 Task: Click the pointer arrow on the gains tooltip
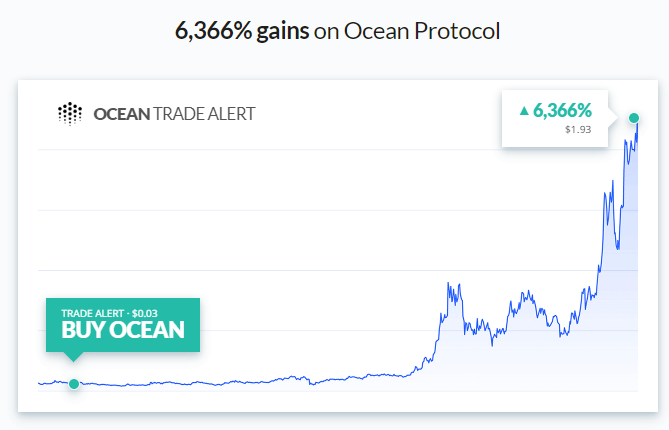click(x=613, y=118)
